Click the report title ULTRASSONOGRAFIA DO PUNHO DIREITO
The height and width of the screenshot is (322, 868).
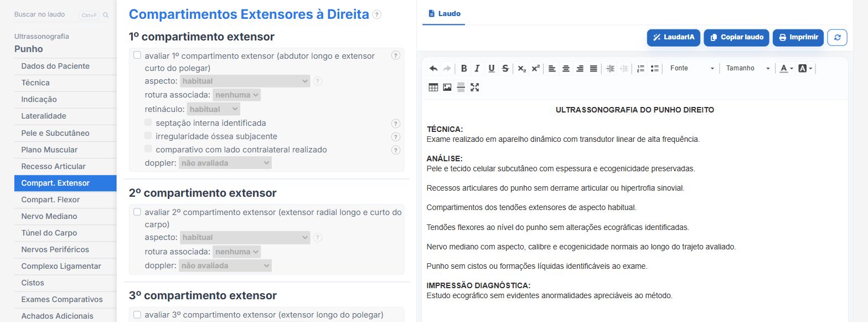pyautogui.click(x=635, y=110)
